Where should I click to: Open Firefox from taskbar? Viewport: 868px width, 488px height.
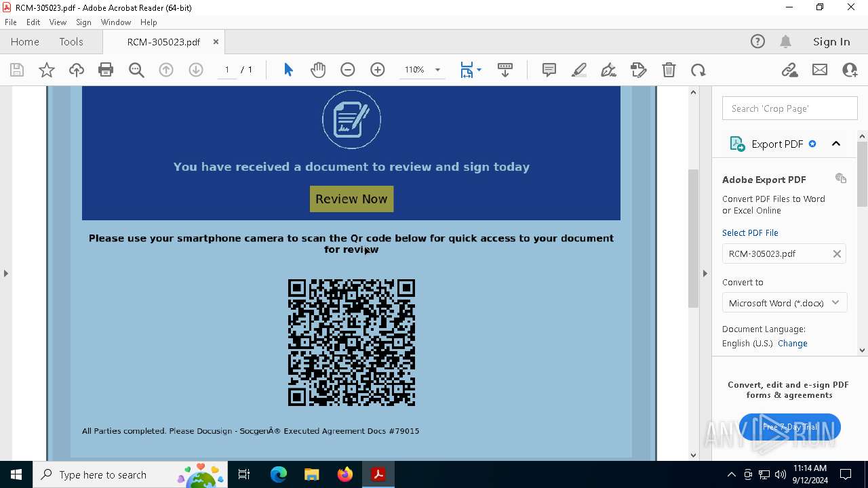345,474
